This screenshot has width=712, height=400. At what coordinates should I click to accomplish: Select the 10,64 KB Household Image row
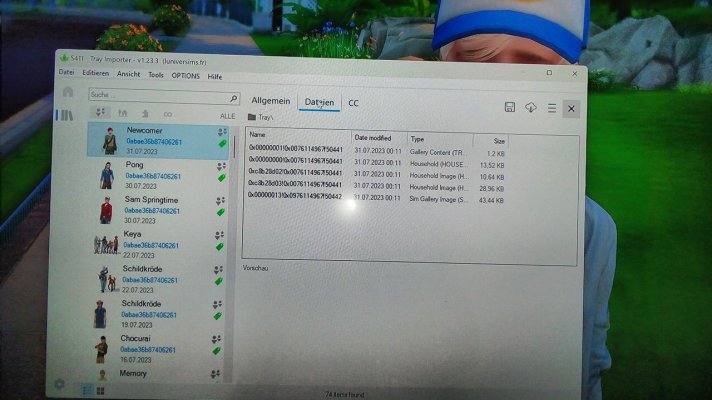(x=376, y=175)
